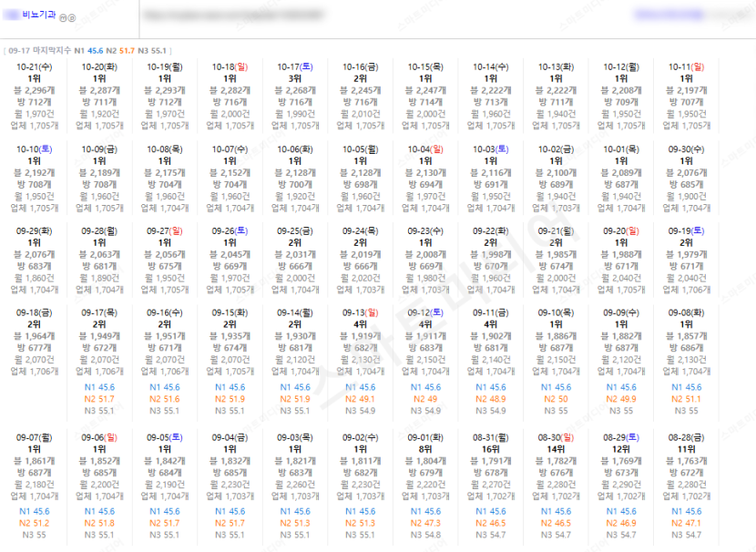This screenshot has width=756, height=552.
Task: Select the 09-17 마지막지수 summary line
Action: point(87,51)
